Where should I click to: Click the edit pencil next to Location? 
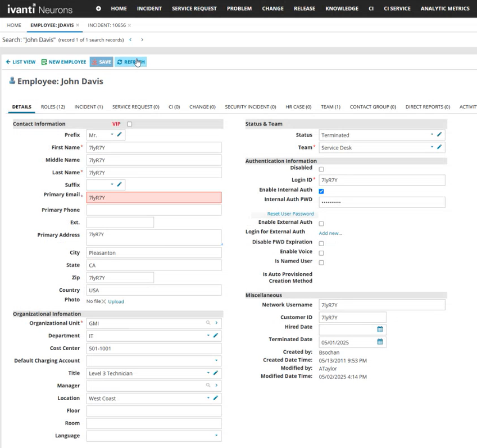pyautogui.click(x=216, y=398)
